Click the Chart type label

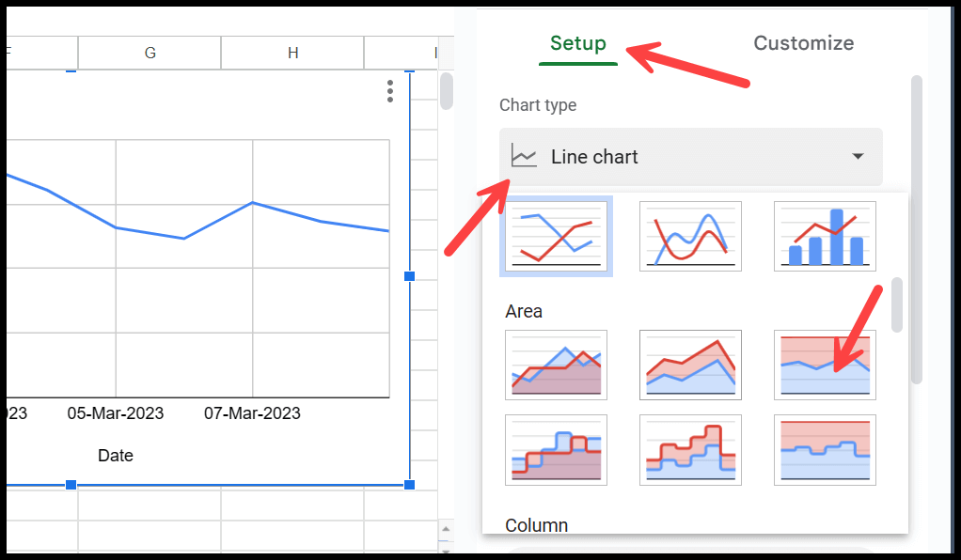tap(538, 105)
